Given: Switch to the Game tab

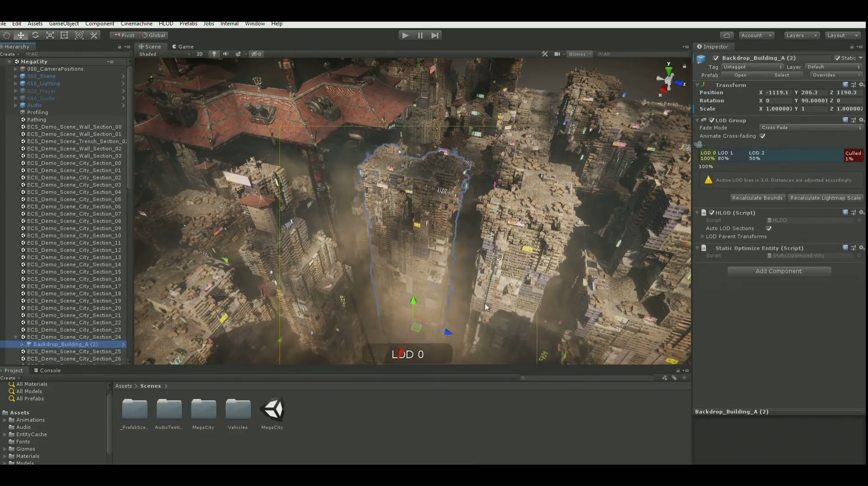Looking at the screenshot, I should [183, 47].
